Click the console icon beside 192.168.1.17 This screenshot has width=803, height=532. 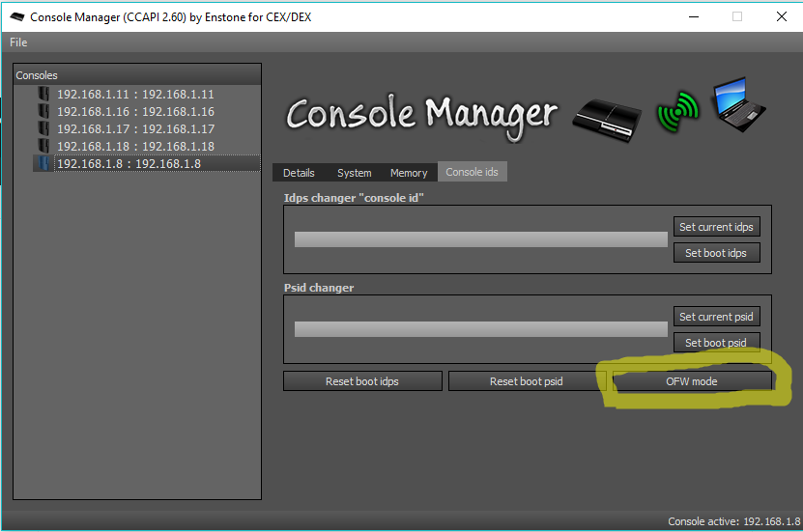[x=43, y=129]
